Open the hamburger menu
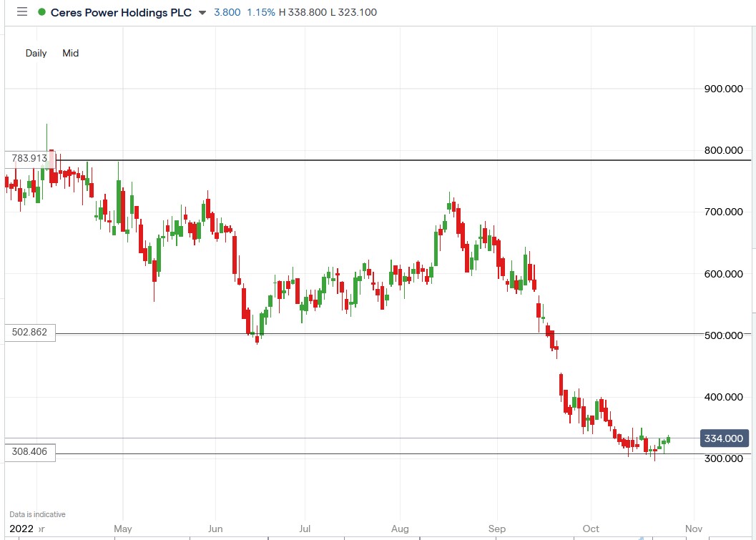Viewport: 756px width, 540px height. pyautogui.click(x=21, y=12)
